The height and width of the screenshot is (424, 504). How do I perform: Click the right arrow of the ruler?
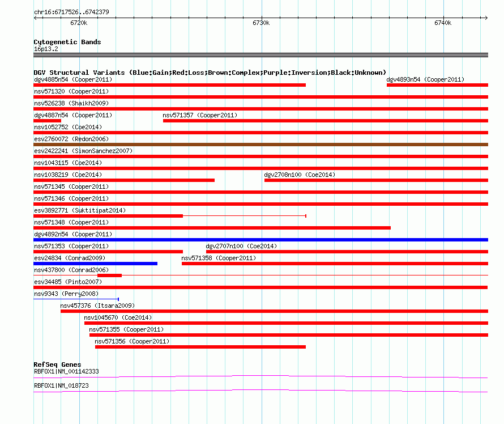pos(486,18)
